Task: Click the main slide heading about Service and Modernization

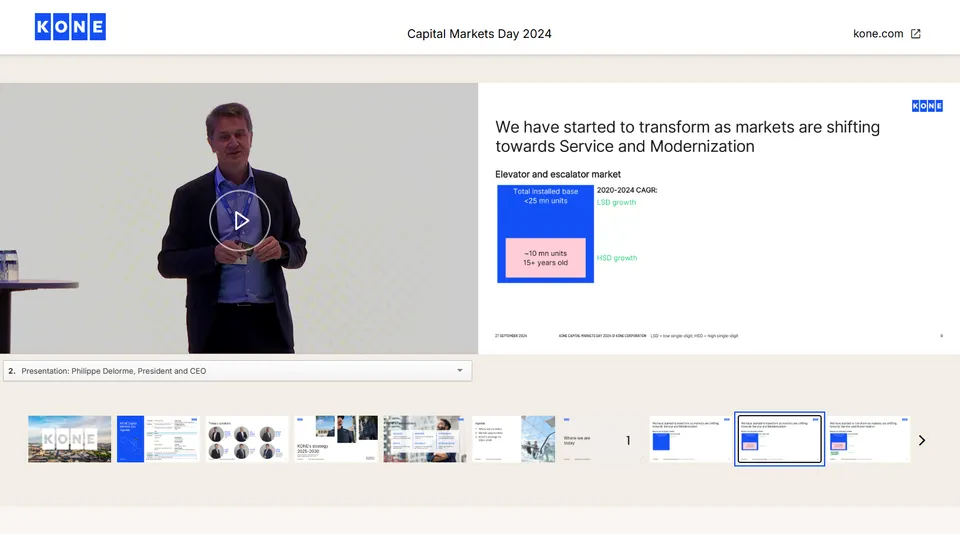Action: coord(687,137)
